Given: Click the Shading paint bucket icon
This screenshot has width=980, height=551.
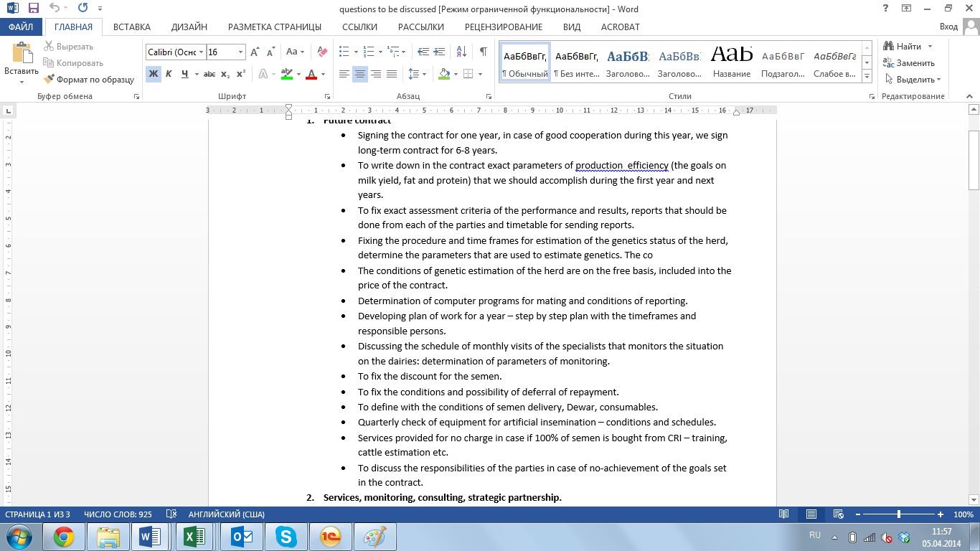Looking at the screenshot, I should pyautogui.click(x=444, y=74).
